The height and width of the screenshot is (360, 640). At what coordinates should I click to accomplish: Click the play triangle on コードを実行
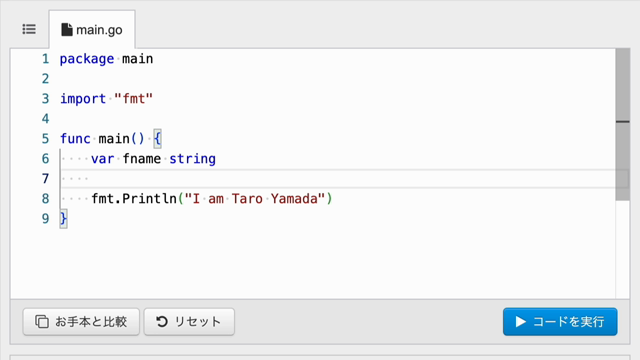point(520,322)
